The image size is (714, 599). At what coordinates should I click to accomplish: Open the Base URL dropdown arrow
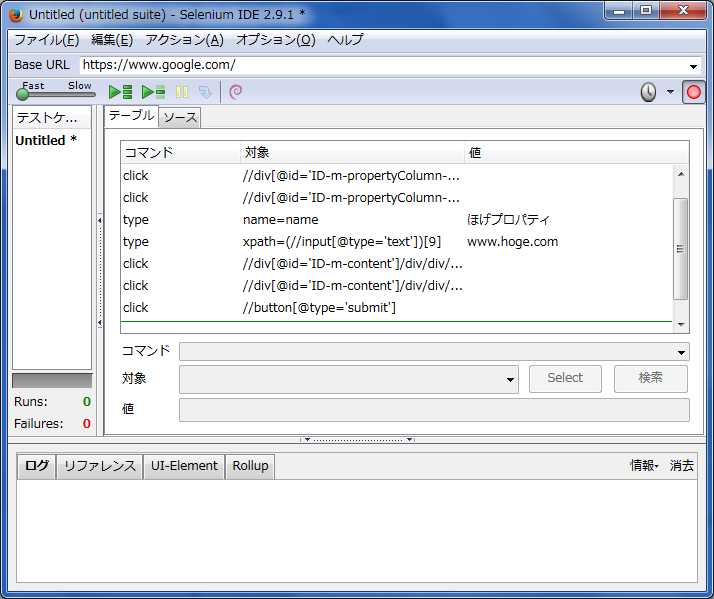pyautogui.click(x=693, y=67)
